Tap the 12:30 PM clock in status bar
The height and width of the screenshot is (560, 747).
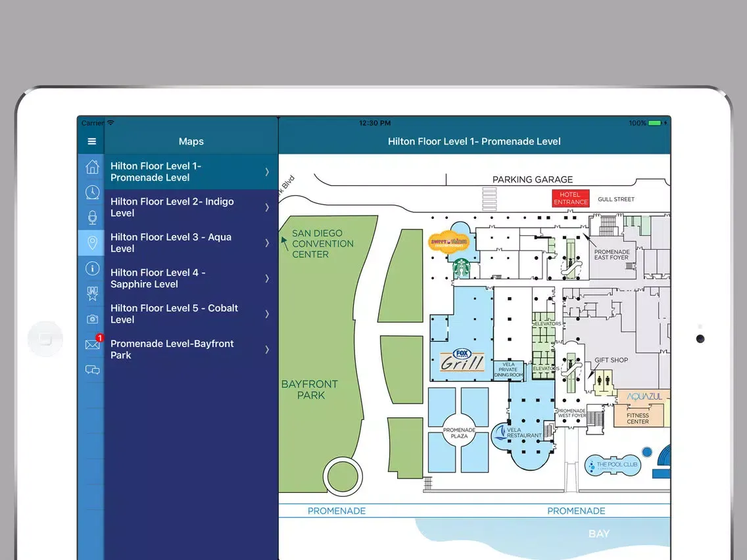coord(375,123)
